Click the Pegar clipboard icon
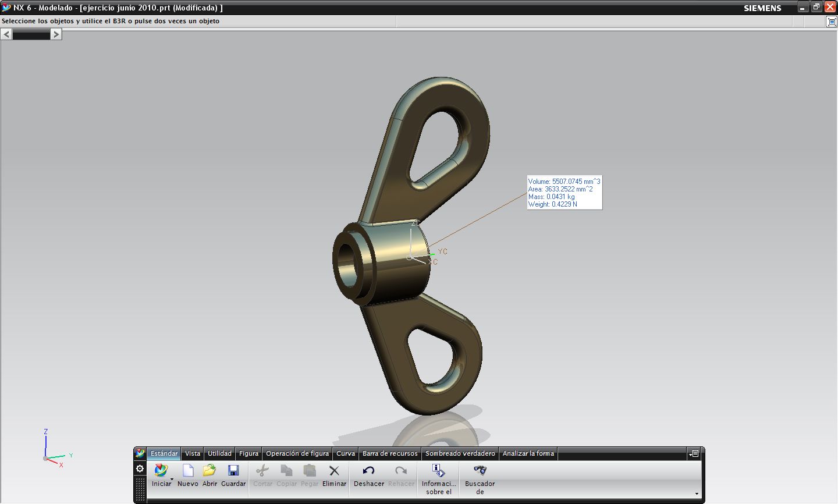This screenshot has width=838, height=504. (310, 470)
